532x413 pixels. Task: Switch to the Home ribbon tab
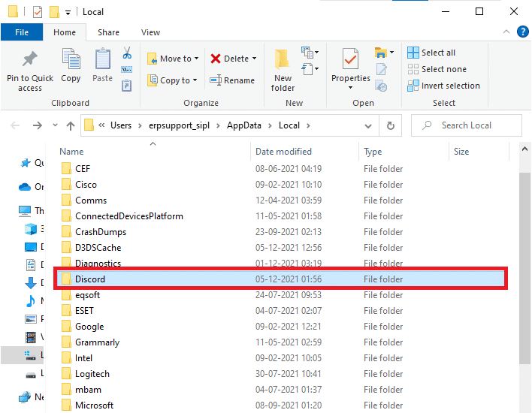pyautogui.click(x=65, y=32)
